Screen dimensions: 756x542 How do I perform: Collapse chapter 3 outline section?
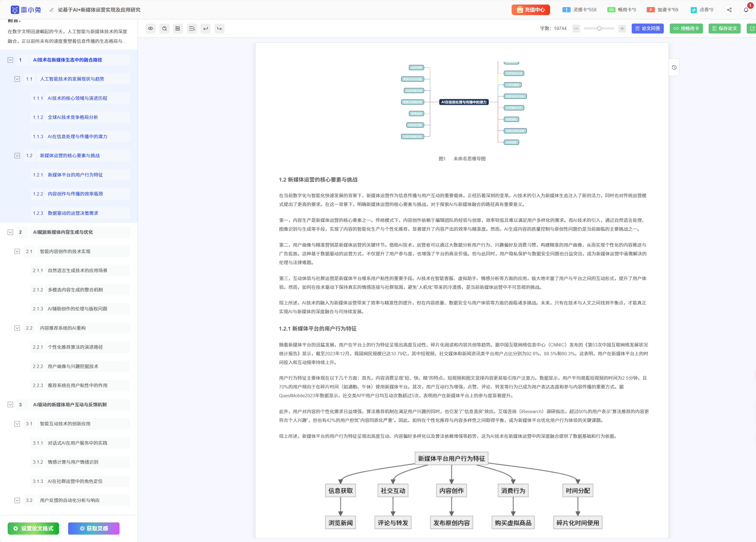[10, 405]
